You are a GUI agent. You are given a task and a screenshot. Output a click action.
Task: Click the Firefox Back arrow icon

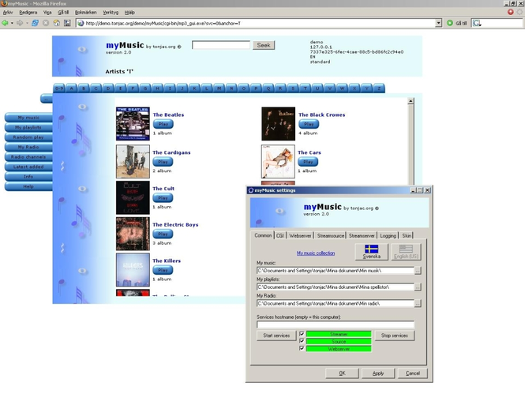[x=5, y=23]
